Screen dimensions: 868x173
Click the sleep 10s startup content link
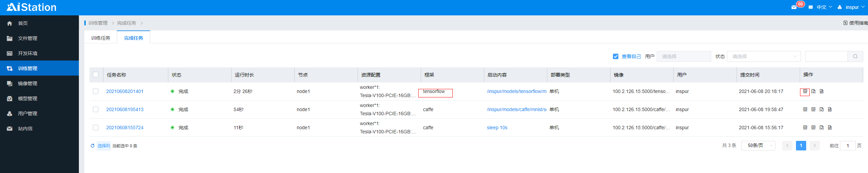click(x=497, y=128)
